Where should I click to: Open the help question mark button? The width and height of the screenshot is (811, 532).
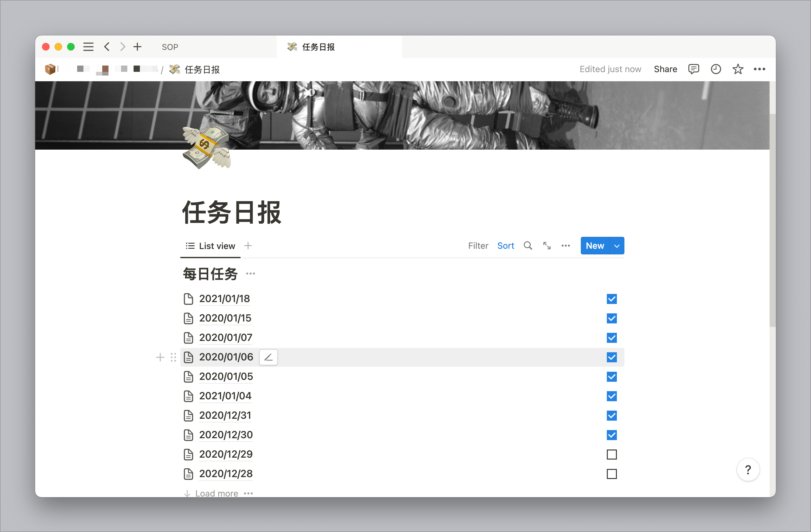pos(748,470)
